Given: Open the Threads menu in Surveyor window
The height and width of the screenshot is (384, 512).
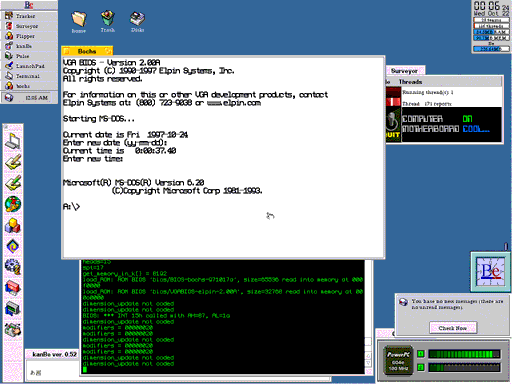Looking at the screenshot, I should (410, 82).
